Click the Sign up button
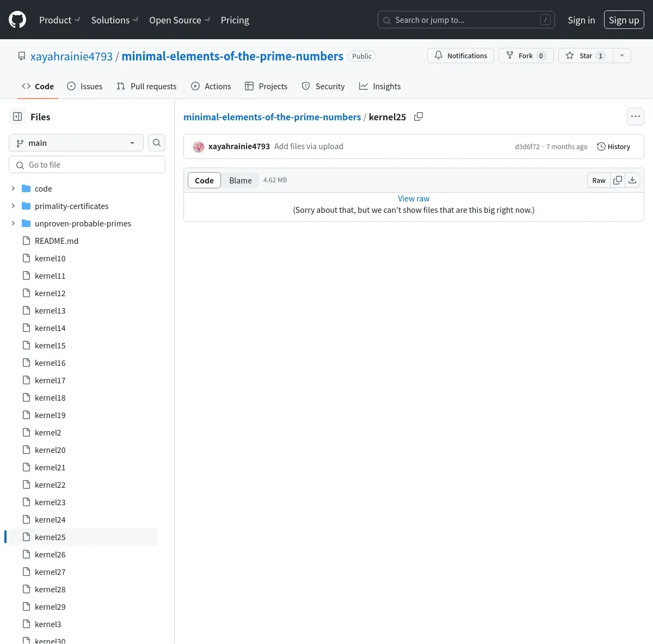 pyautogui.click(x=624, y=20)
